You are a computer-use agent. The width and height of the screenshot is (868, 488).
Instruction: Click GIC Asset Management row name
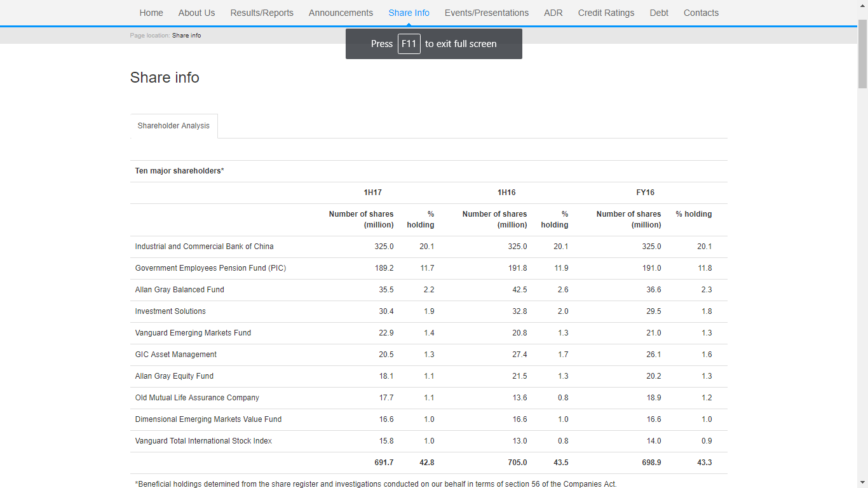[x=176, y=355]
